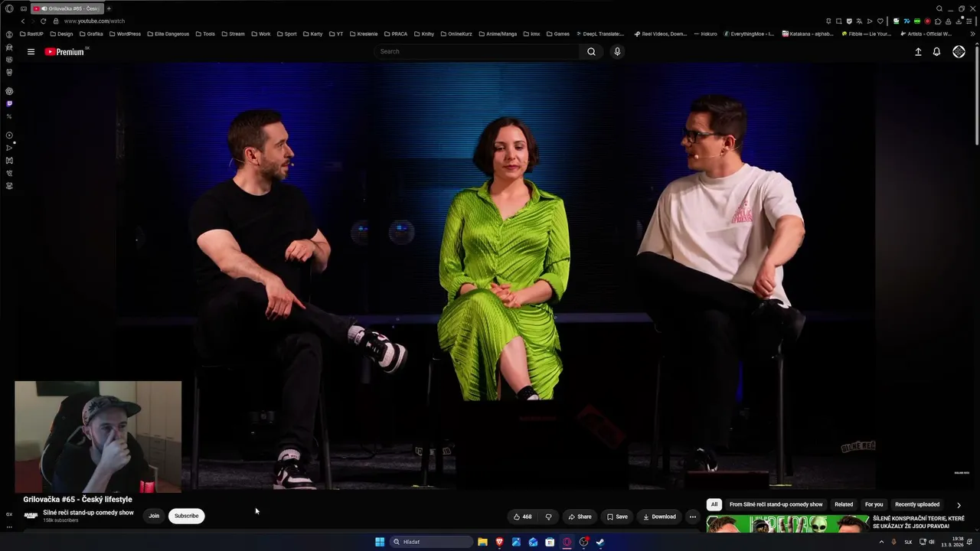Click the Twitch icon in browser sidebar
Viewport: 980px width, 551px height.
[9, 103]
